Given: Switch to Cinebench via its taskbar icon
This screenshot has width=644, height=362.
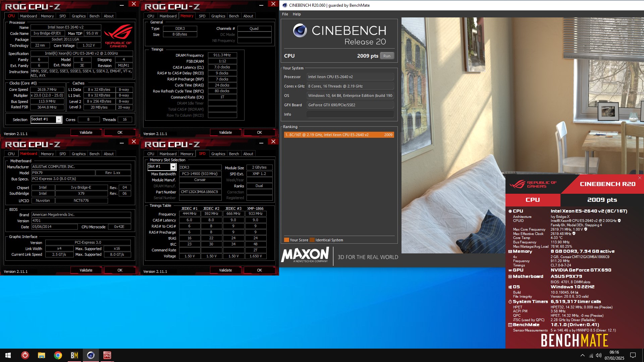Looking at the screenshot, I should (x=91, y=355).
